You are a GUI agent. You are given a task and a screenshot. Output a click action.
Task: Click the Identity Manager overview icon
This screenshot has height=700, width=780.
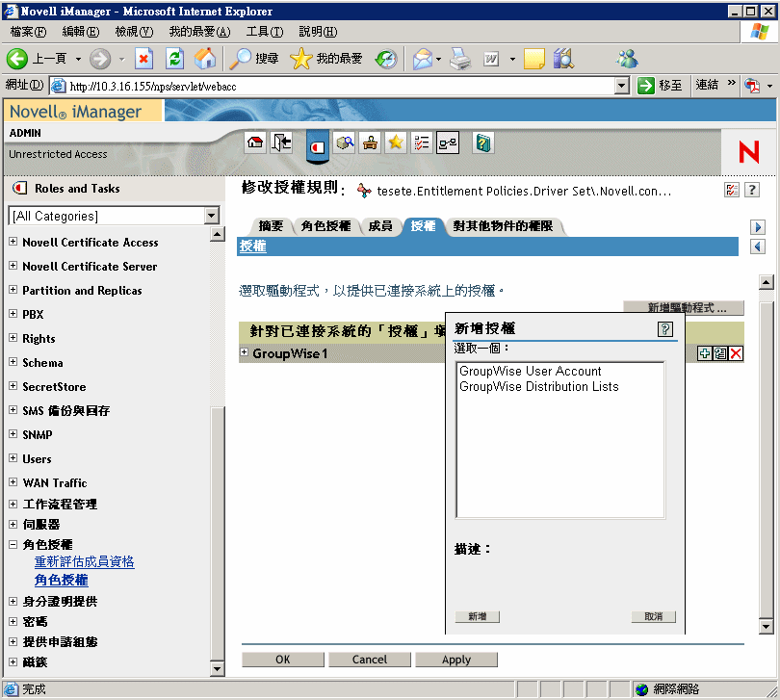448,143
